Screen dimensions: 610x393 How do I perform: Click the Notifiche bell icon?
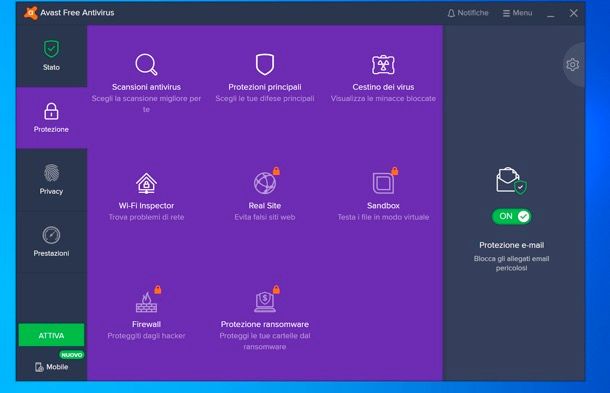click(x=451, y=13)
